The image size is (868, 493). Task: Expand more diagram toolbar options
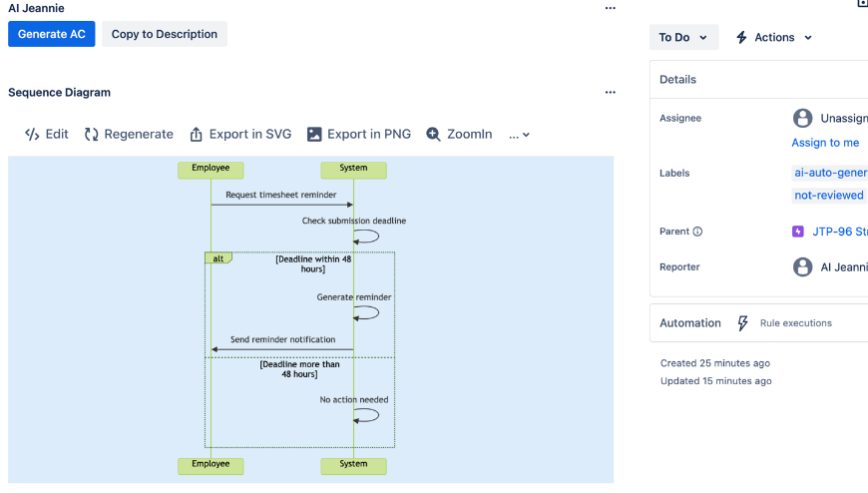519,135
